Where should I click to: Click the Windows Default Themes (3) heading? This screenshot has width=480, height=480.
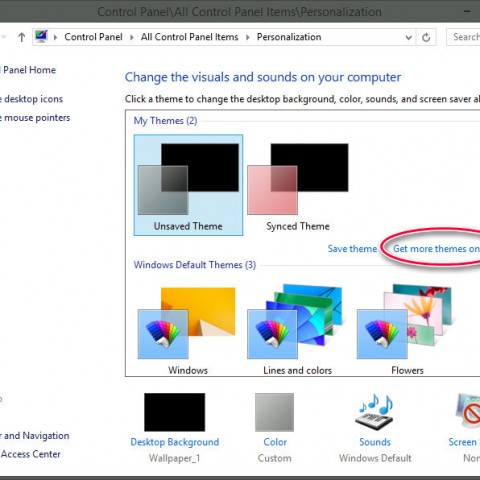tap(195, 265)
